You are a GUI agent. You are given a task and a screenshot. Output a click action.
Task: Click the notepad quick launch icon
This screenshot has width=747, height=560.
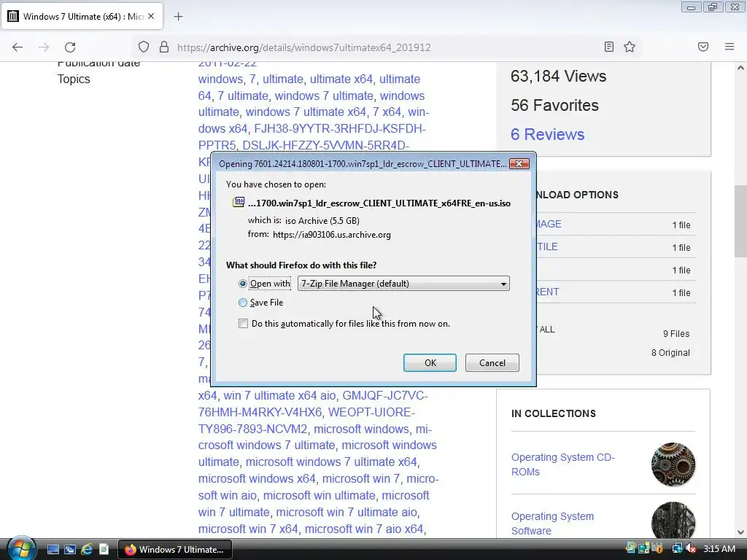pyautogui.click(x=104, y=550)
